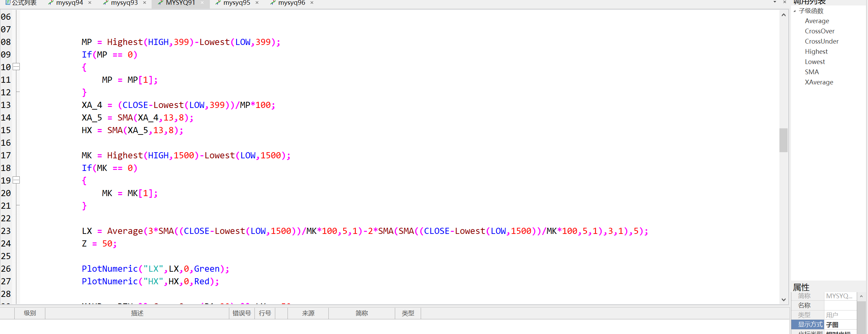Click the editor vertical scrollbar thumb

click(784, 140)
